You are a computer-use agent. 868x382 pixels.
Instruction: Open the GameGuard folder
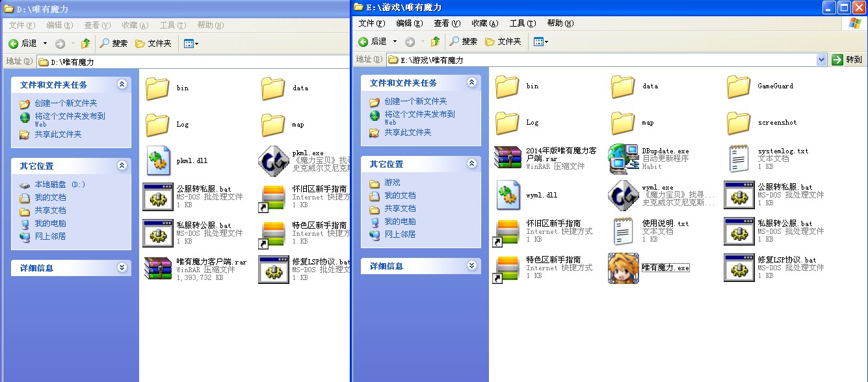pyautogui.click(x=737, y=86)
